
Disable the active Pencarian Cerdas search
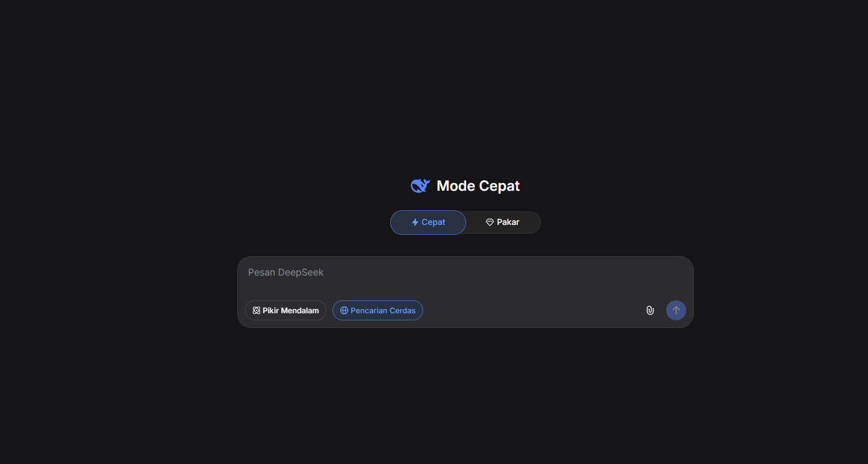pos(377,310)
